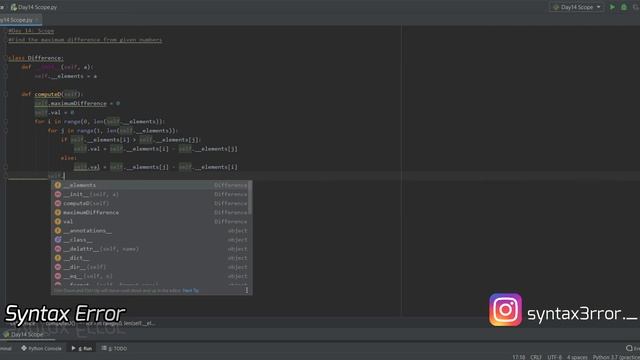Screen dimensions: 640x360
Task: Place the cursor after 'self.' on current line
Action: (64, 176)
